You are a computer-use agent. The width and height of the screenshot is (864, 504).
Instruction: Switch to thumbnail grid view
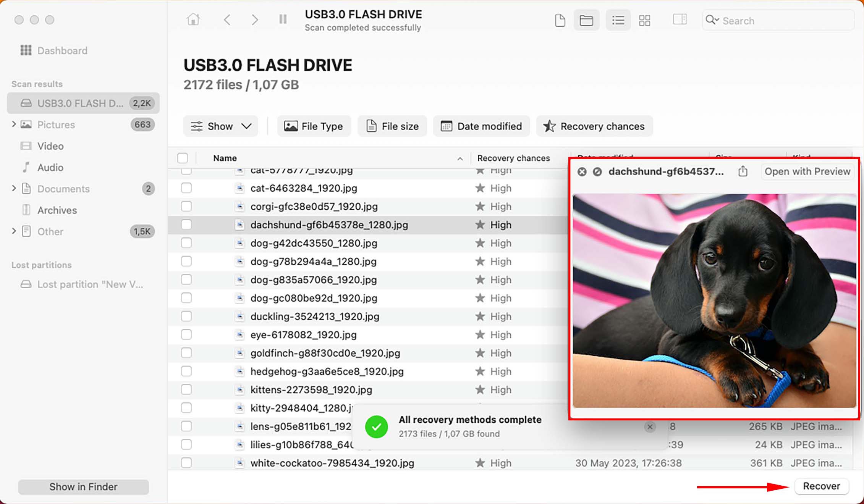(646, 20)
